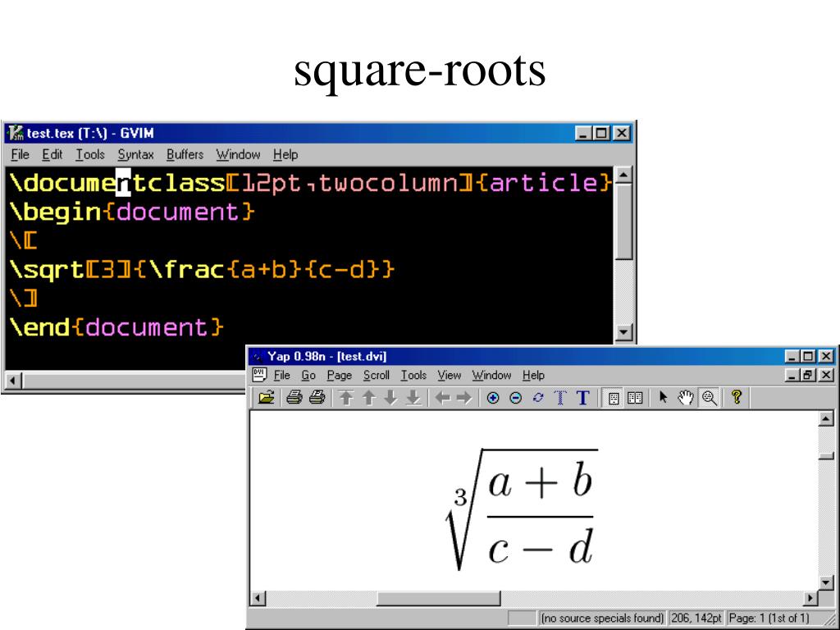Image resolution: width=840 pixels, height=630 pixels.
Task: Click the \begin{document} line in GVIM
Action: (132, 212)
